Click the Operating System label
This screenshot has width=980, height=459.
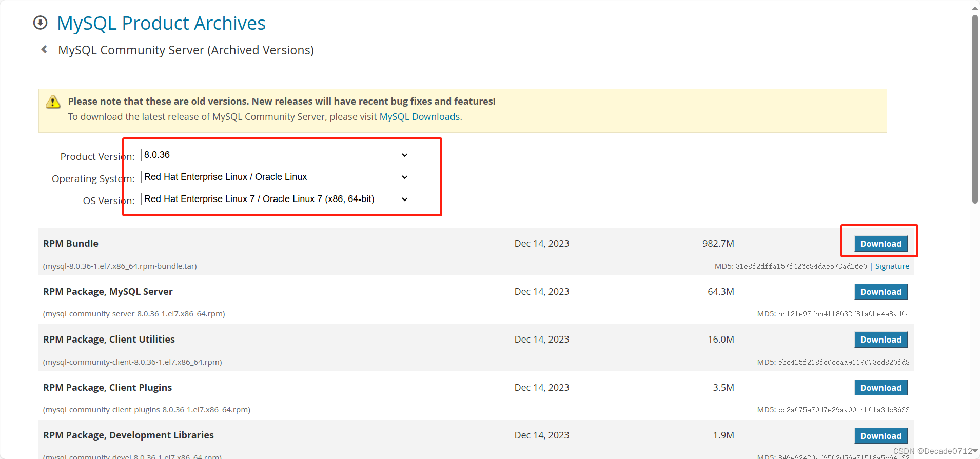[93, 178]
